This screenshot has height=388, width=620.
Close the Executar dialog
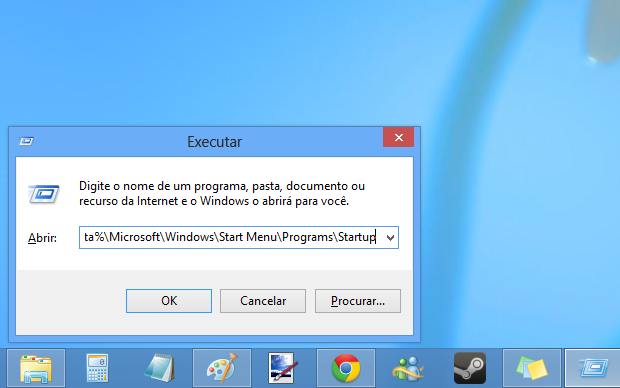pyautogui.click(x=399, y=137)
